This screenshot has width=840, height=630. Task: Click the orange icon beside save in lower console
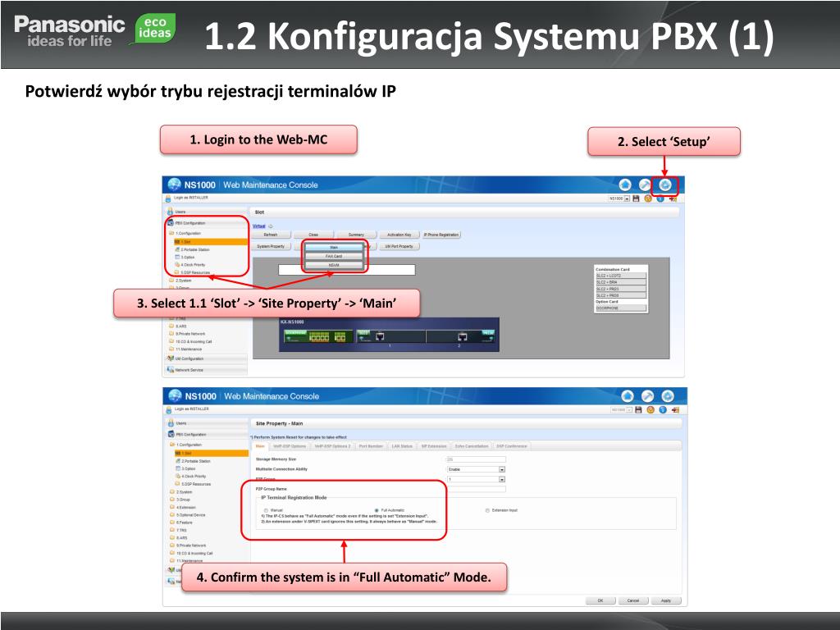coord(651,410)
